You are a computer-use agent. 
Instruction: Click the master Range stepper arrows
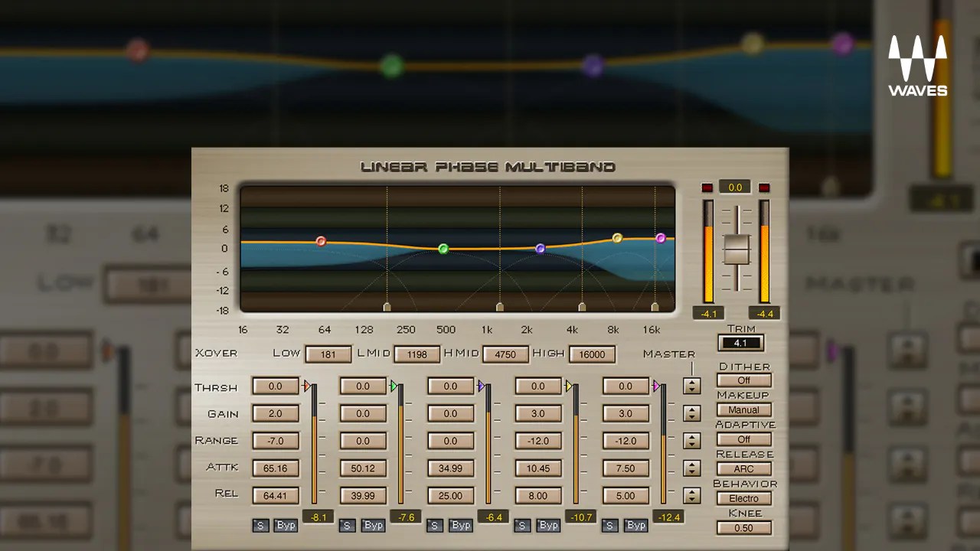(692, 441)
